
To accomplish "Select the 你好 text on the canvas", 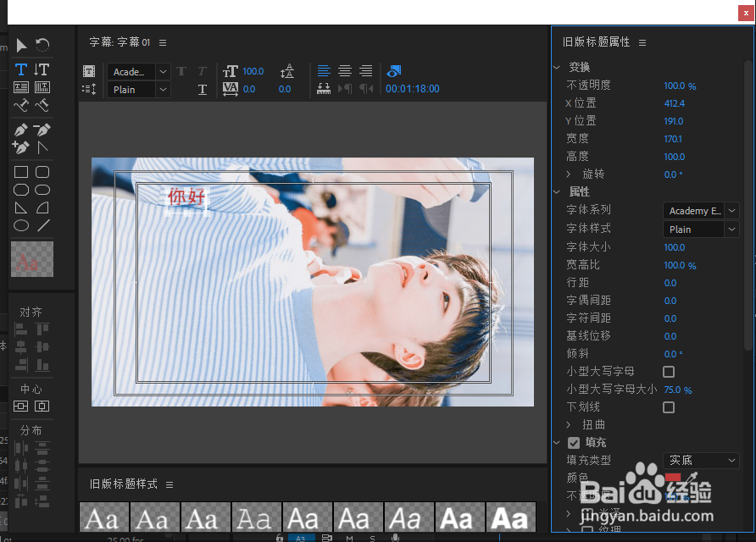I will click(186, 196).
